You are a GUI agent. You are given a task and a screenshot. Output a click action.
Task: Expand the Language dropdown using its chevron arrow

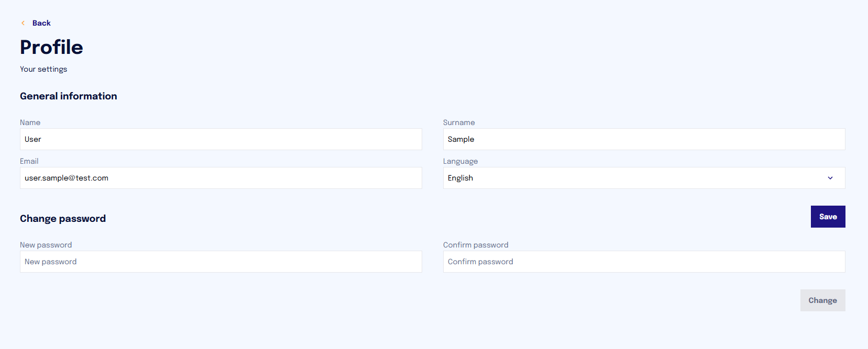830,178
